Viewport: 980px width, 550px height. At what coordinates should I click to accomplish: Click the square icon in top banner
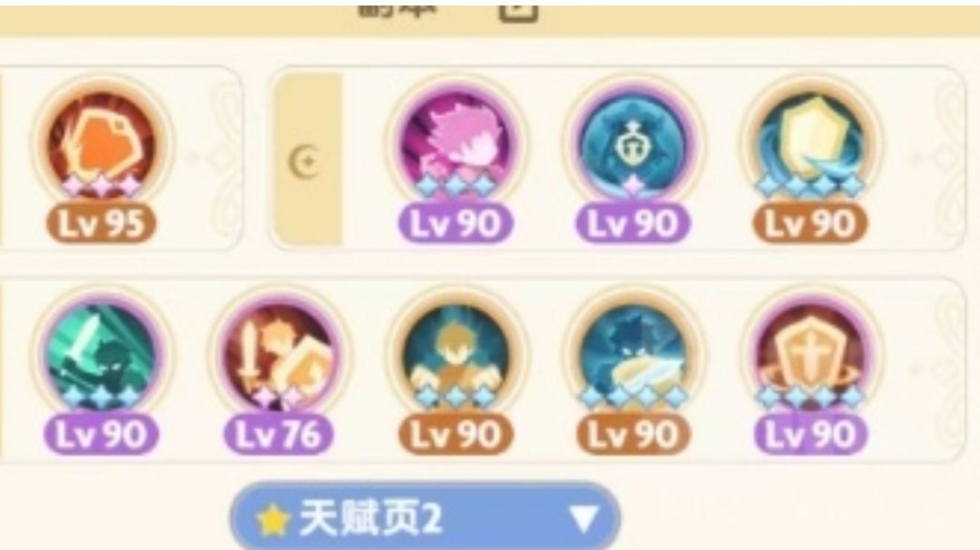pos(518,11)
